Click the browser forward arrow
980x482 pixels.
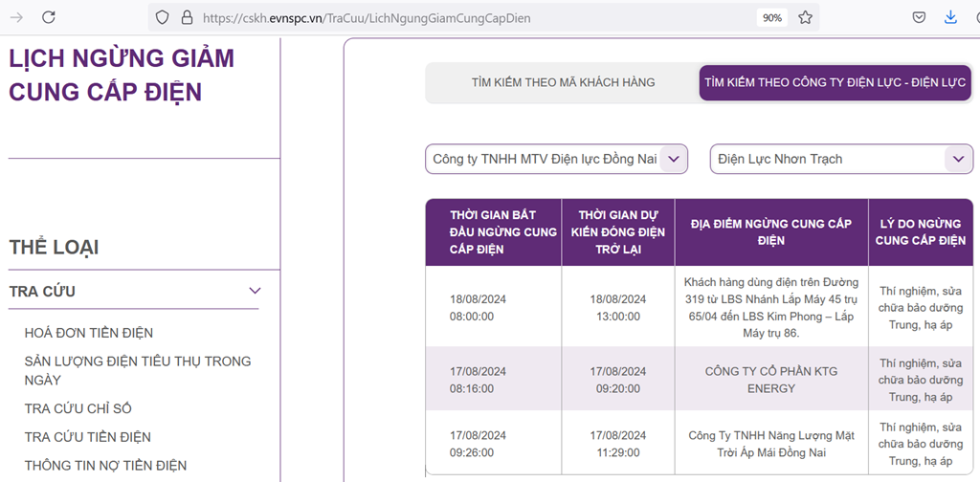17,17
